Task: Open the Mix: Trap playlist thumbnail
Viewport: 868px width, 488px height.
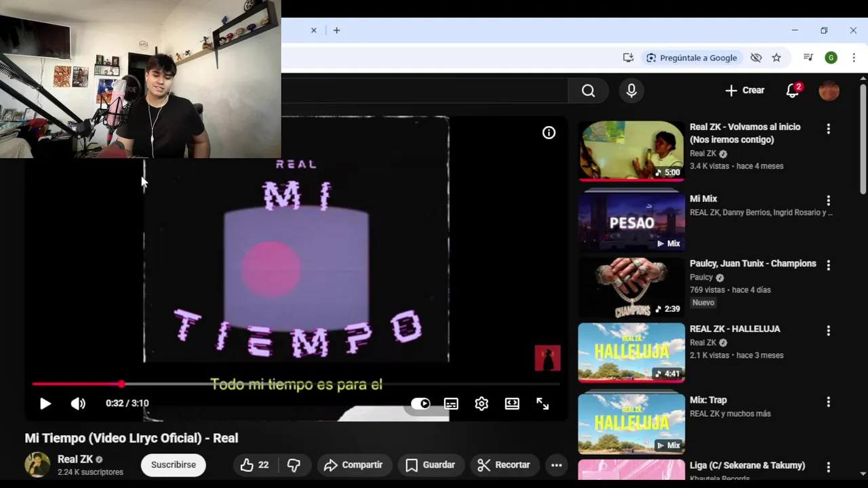Action: (x=631, y=424)
